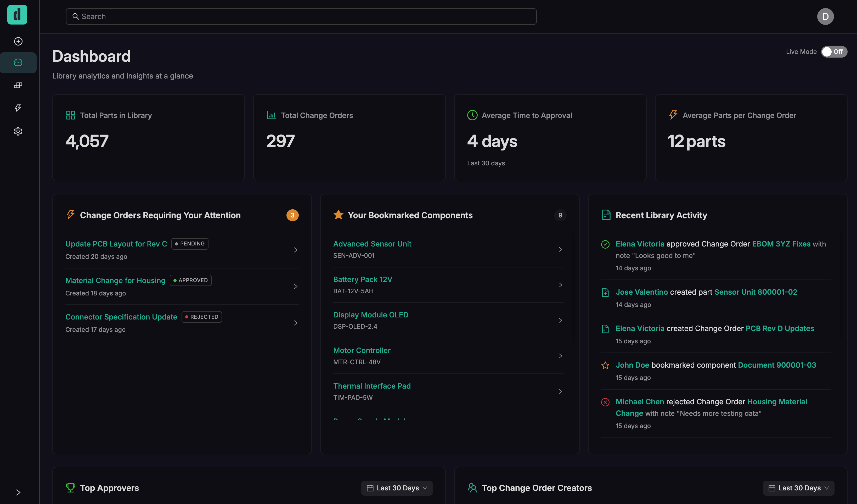
Task: Click the orange attention count badge '3'
Action: click(292, 215)
